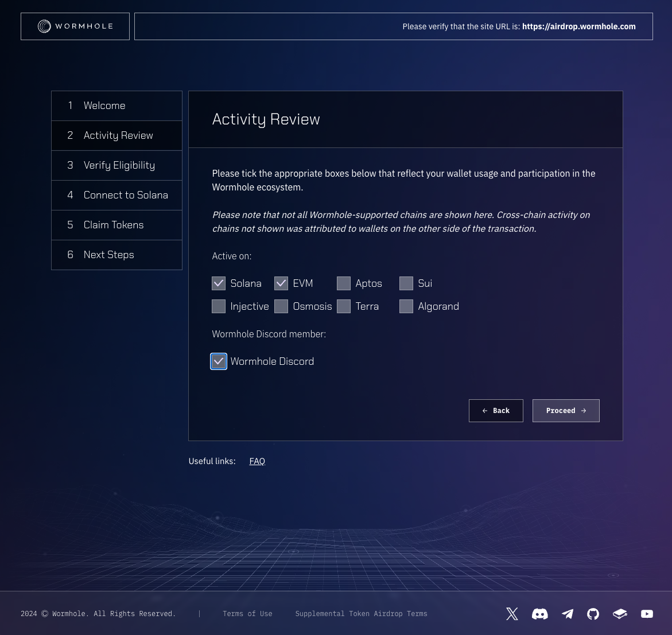Uncheck the Solana checkbox
The image size is (672, 635).
pyautogui.click(x=219, y=283)
